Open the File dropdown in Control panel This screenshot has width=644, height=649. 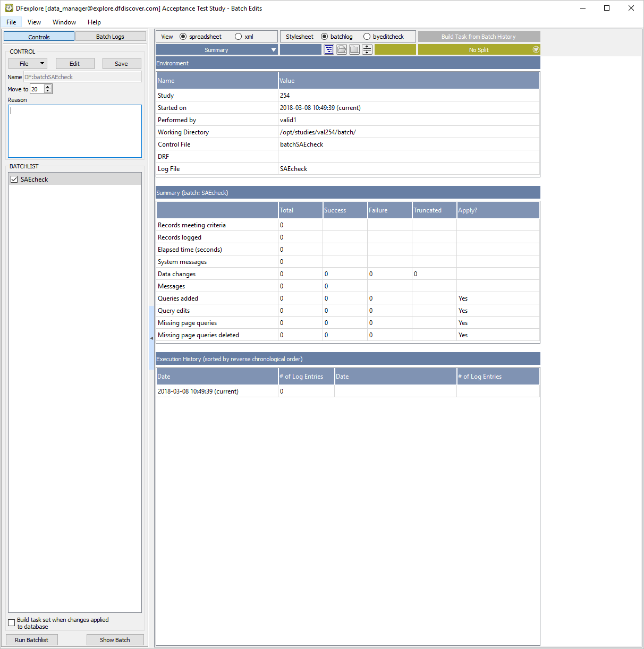(28, 64)
